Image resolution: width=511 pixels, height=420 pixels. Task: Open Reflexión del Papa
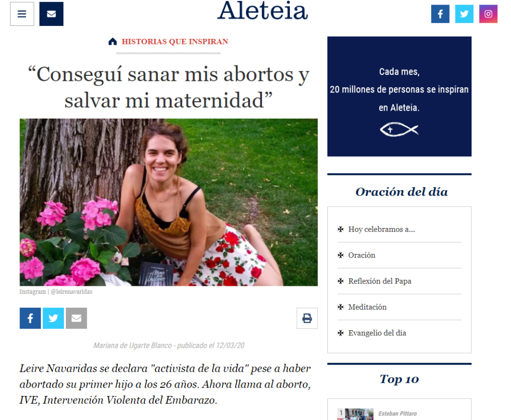[380, 281]
